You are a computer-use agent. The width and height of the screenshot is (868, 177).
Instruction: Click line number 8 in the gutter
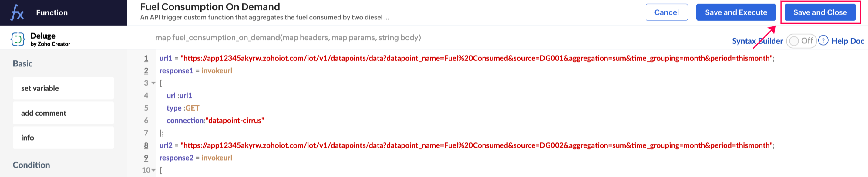146,145
